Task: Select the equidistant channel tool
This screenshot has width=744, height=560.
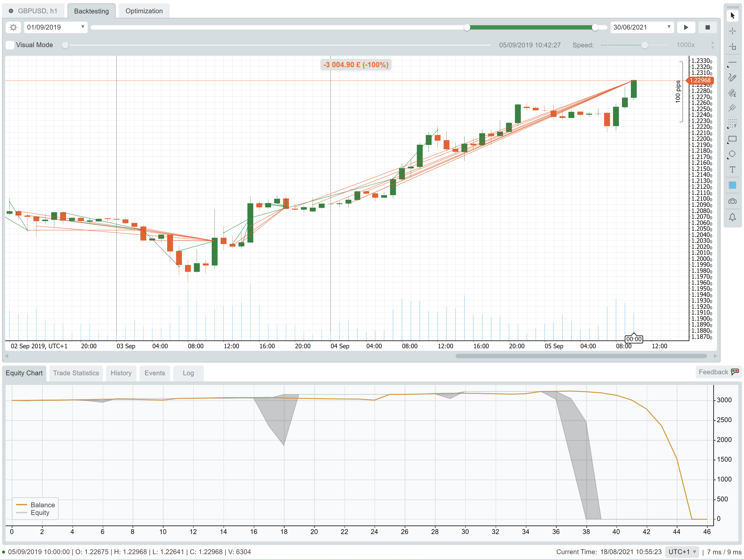Action: (732, 93)
